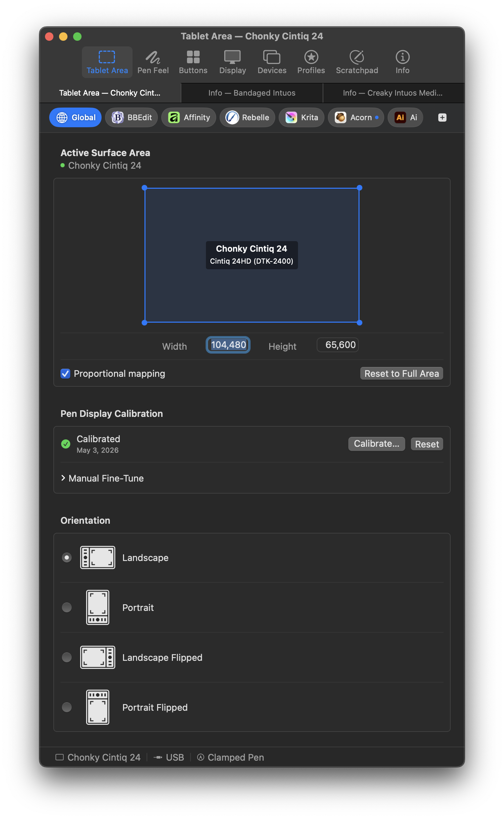Click Clamped Pen in status bar
The image size is (504, 819).
pyautogui.click(x=231, y=757)
